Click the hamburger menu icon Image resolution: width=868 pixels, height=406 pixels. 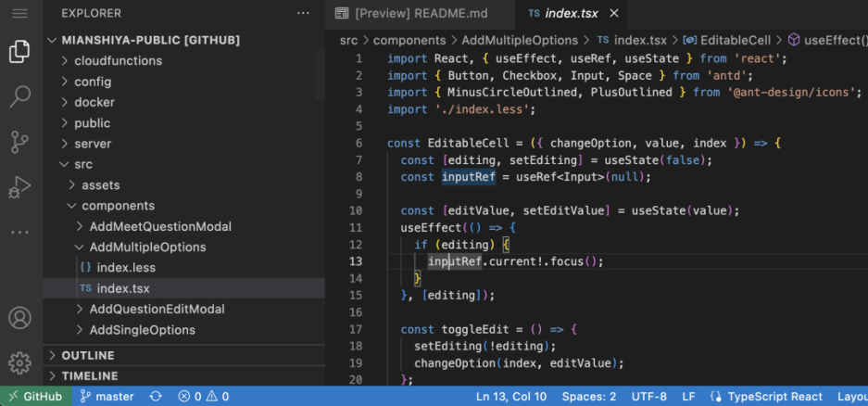point(20,13)
